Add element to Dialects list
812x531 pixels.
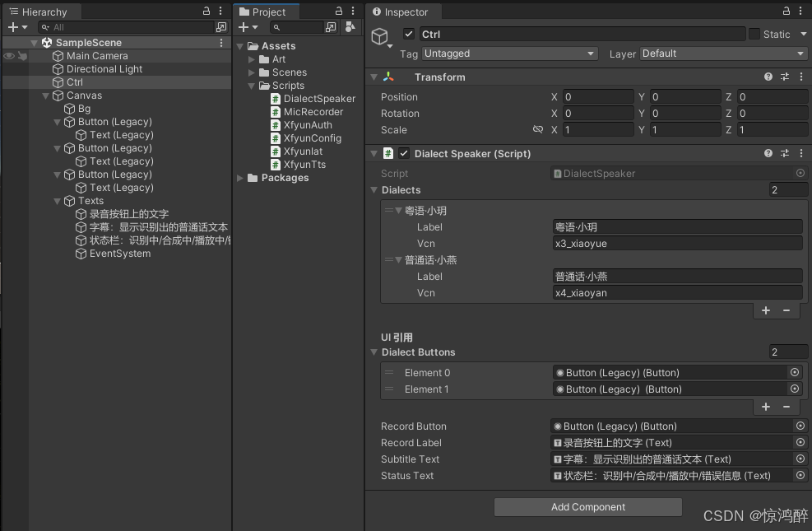point(766,310)
